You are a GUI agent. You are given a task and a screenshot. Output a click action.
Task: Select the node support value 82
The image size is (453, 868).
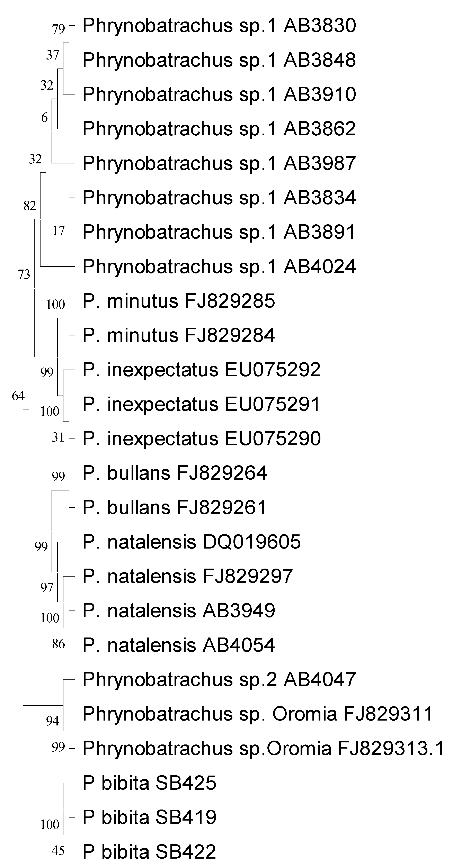point(30,206)
